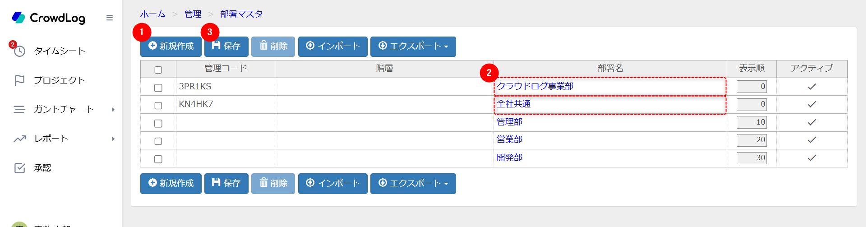The height and width of the screenshot is (227, 868).
Task: Open the クラウドログ事業部 department link
Action: coord(535,86)
